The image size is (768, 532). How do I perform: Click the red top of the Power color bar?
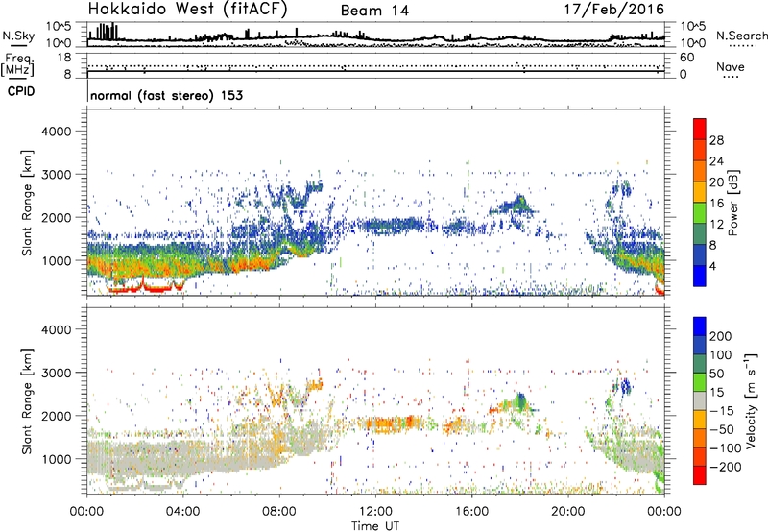tap(700, 129)
